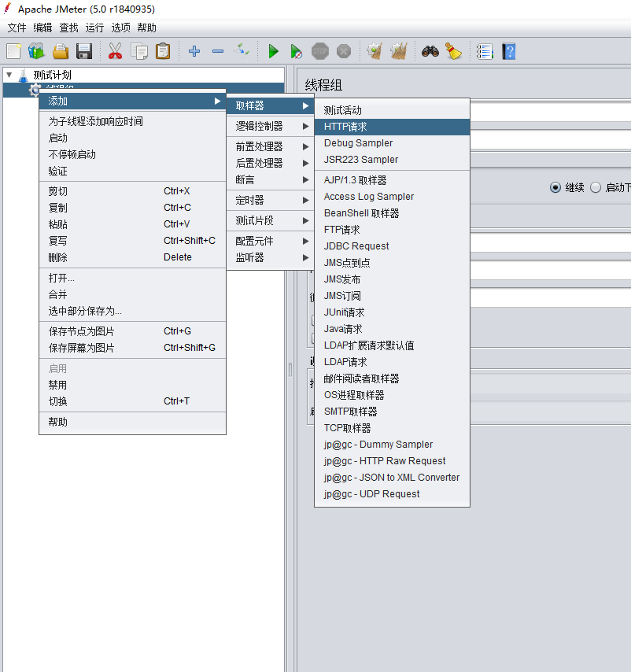Viewport: 631px width, 672px height.
Task: Open the 运行 menu
Action: 94,28
